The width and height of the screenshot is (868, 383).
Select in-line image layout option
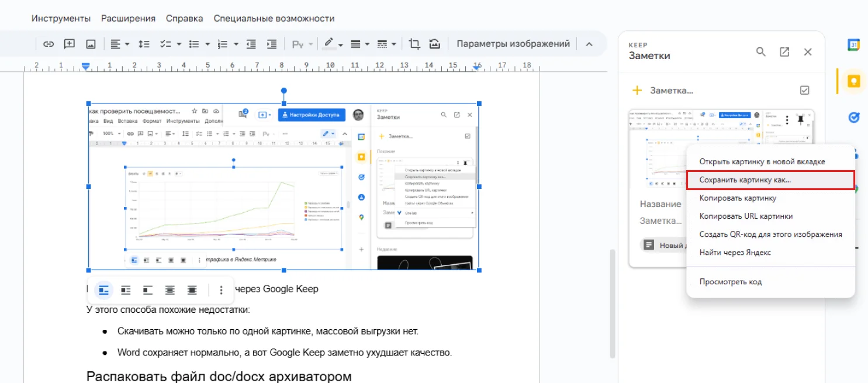104,289
